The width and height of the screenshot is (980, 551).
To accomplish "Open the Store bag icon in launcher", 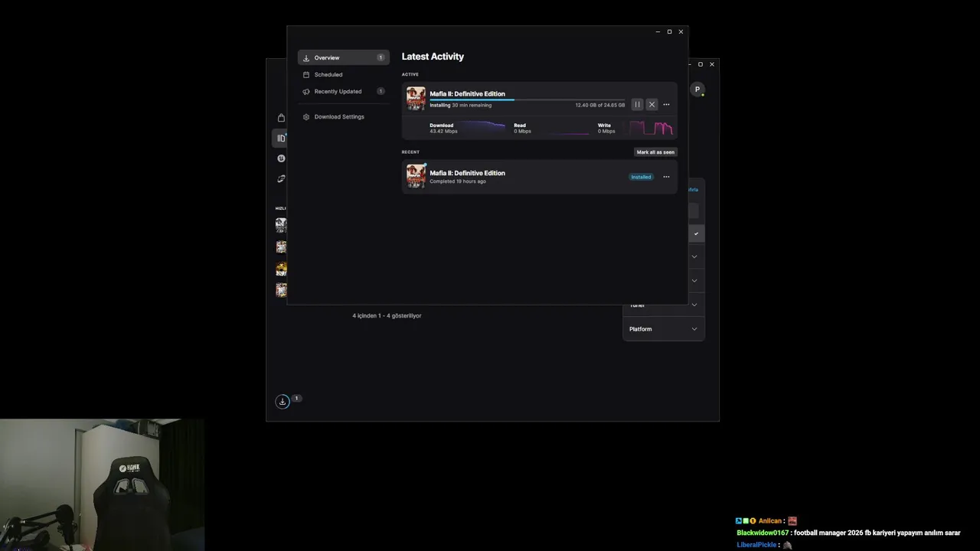I will 281,118.
